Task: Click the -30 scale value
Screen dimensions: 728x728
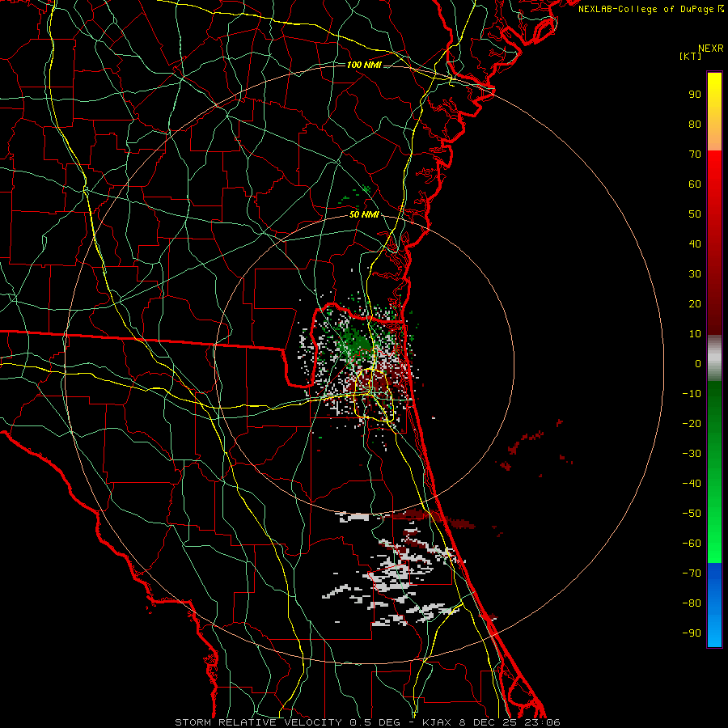Action: point(692,454)
